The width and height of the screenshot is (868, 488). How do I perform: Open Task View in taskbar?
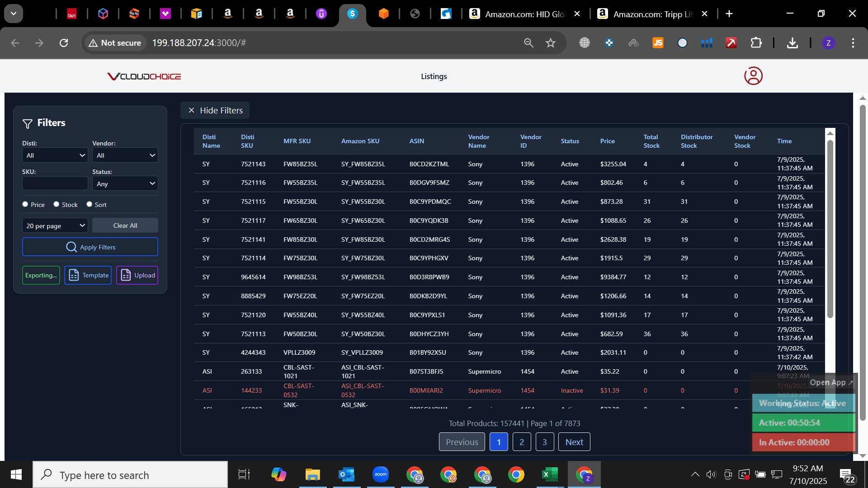244,474
